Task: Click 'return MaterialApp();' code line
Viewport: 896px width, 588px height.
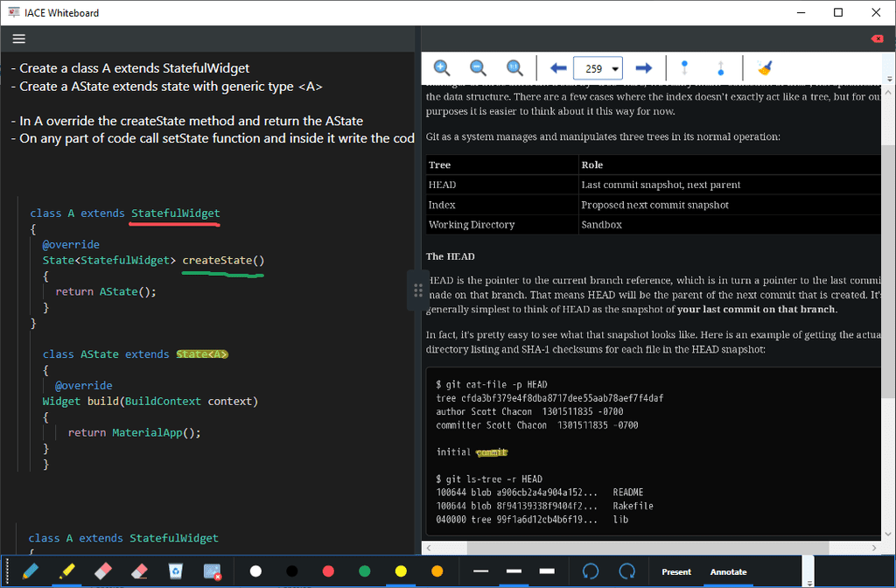Action: tap(134, 432)
